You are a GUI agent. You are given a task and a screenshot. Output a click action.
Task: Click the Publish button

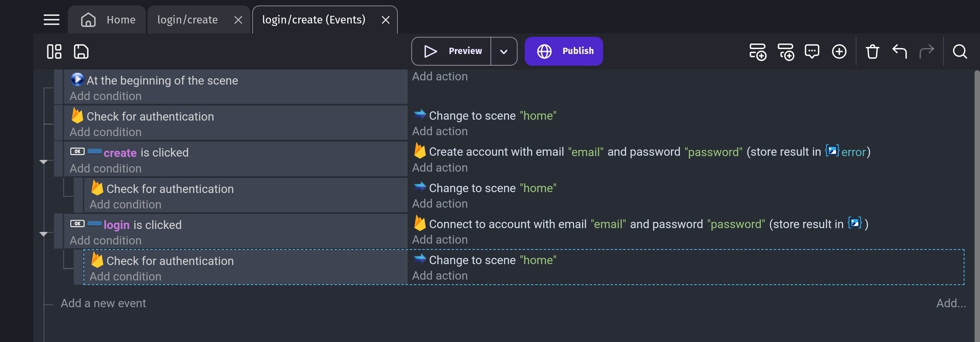pyautogui.click(x=564, y=51)
